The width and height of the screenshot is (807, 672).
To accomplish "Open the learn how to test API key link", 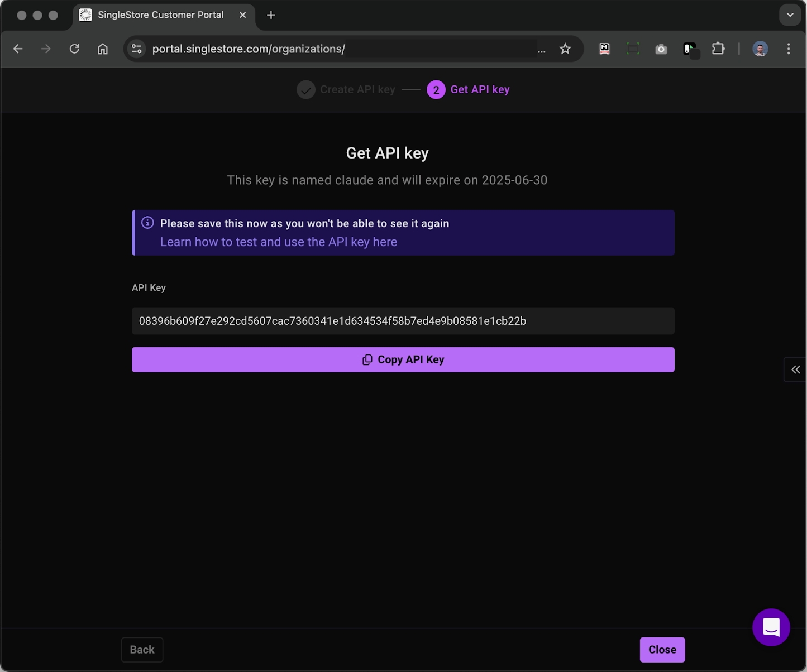I will [x=278, y=242].
